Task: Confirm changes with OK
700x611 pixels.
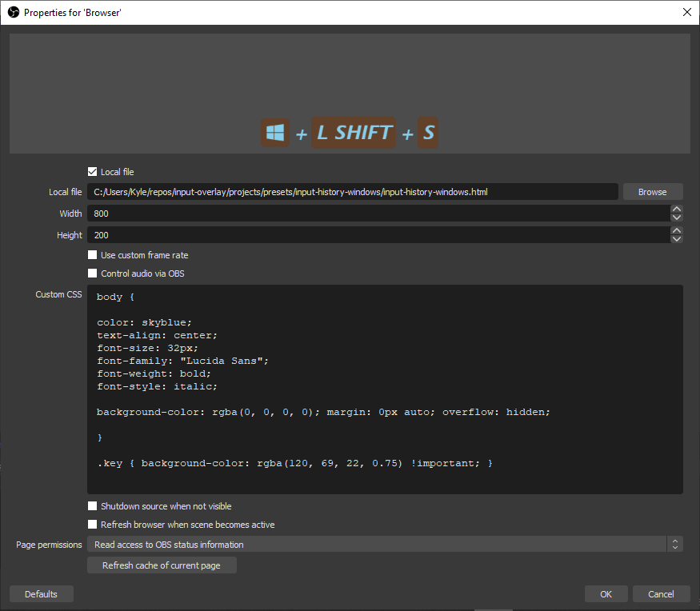Action: pos(606,593)
